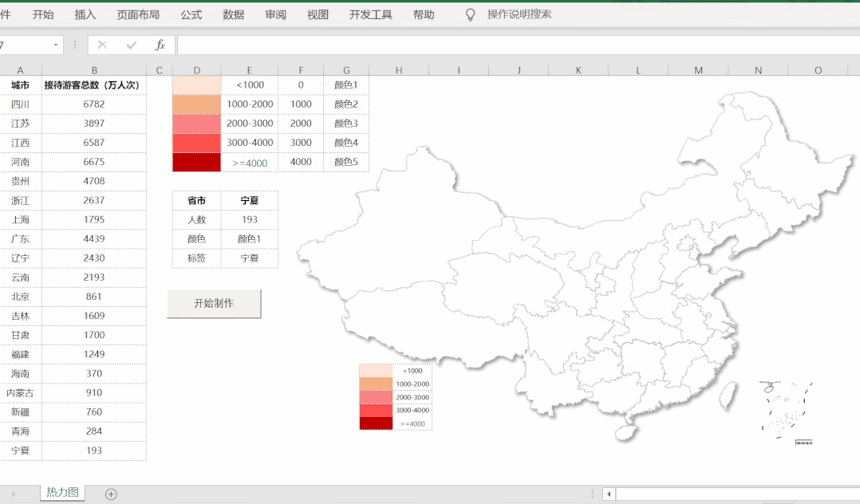Open the 数据 ribbon tab
This screenshot has width=860, height=504.
(x=233, y=15)
